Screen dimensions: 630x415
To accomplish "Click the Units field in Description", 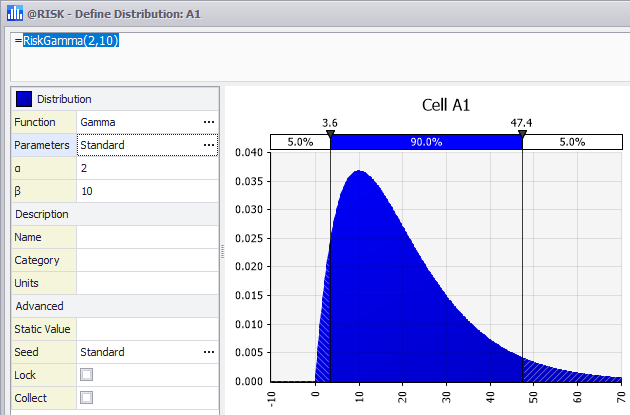I will 147,283.
